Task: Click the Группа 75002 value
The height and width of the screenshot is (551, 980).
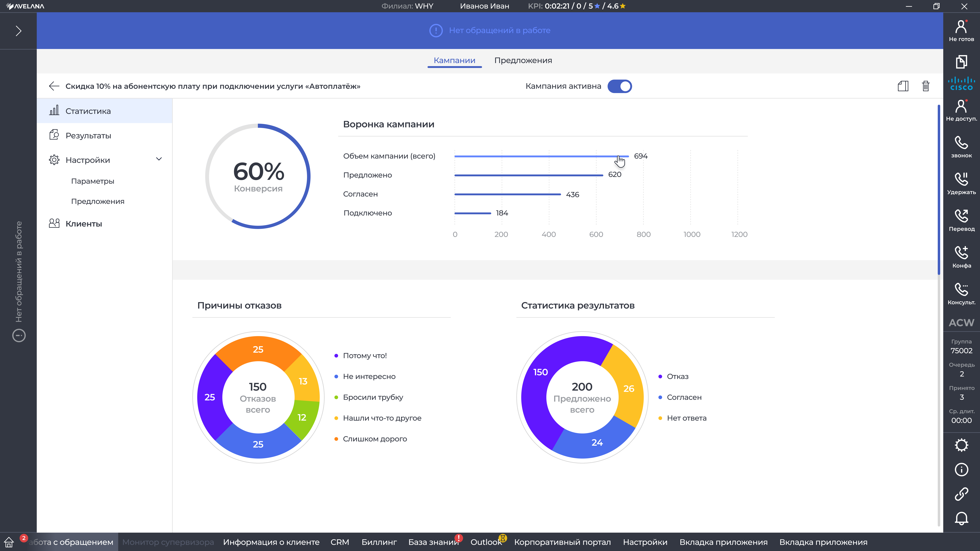Action: click(961, 351)
